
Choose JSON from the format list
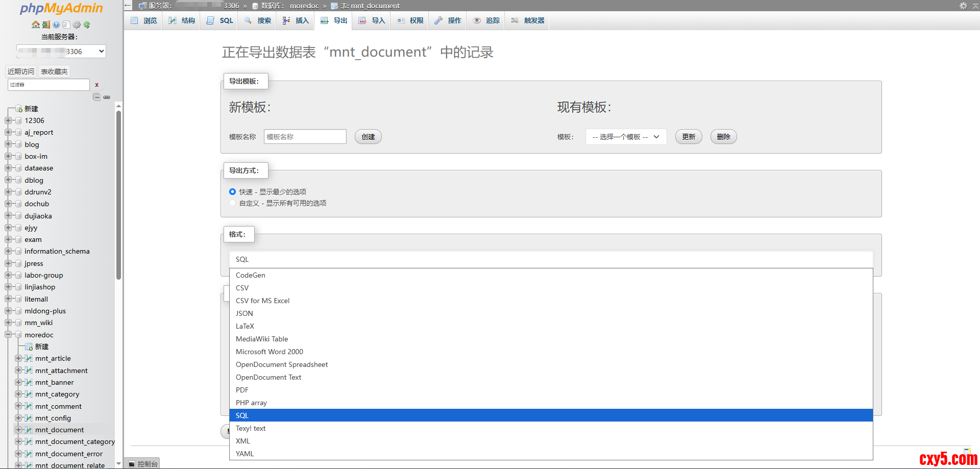pyautogui.click(x=244, y=313)
